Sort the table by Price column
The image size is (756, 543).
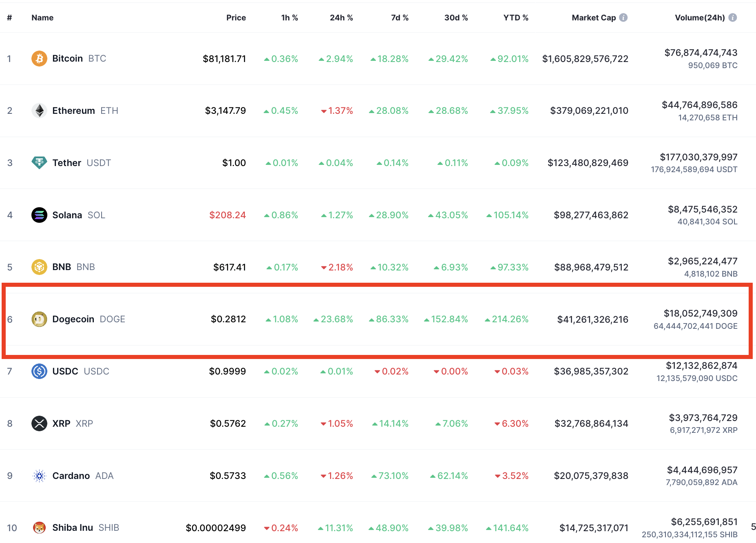tap(236, 18)
